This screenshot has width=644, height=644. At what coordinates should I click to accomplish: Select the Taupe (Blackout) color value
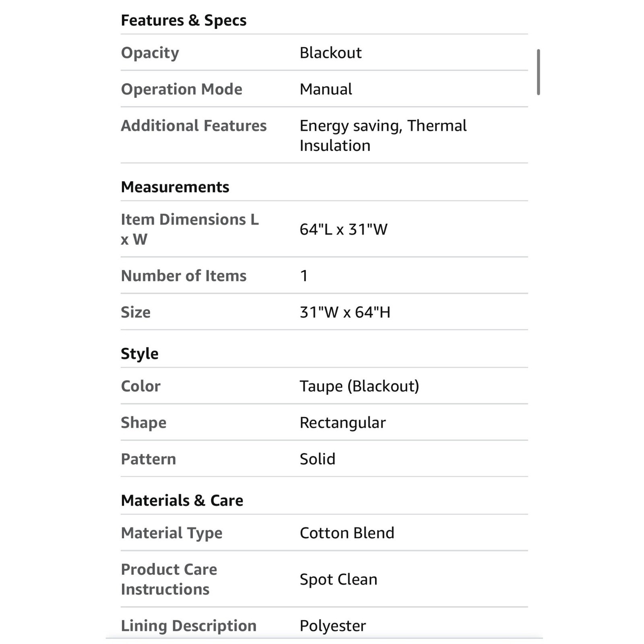[359, 386]
